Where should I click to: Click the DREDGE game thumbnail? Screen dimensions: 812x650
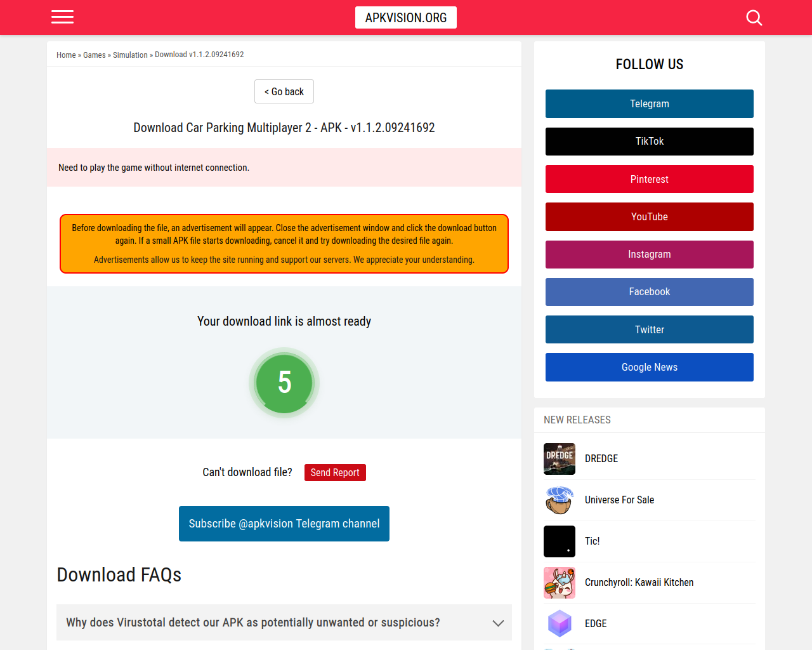coord(560,459)
